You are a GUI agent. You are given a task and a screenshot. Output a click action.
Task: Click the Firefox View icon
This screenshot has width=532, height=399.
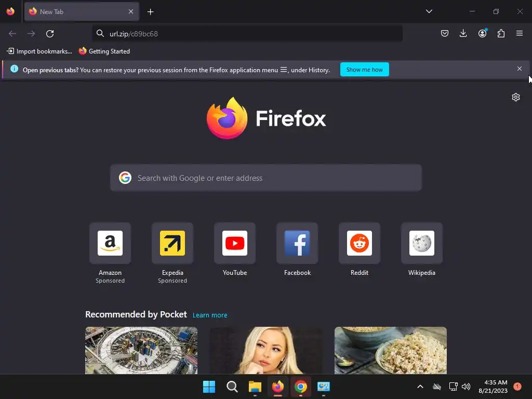[x=10, y=11]
